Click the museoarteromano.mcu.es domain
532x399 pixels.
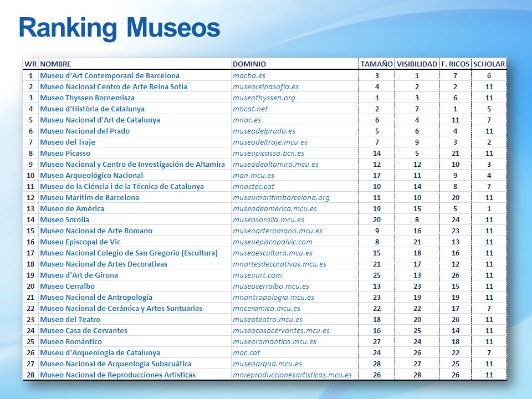click(x=278, y=231)
